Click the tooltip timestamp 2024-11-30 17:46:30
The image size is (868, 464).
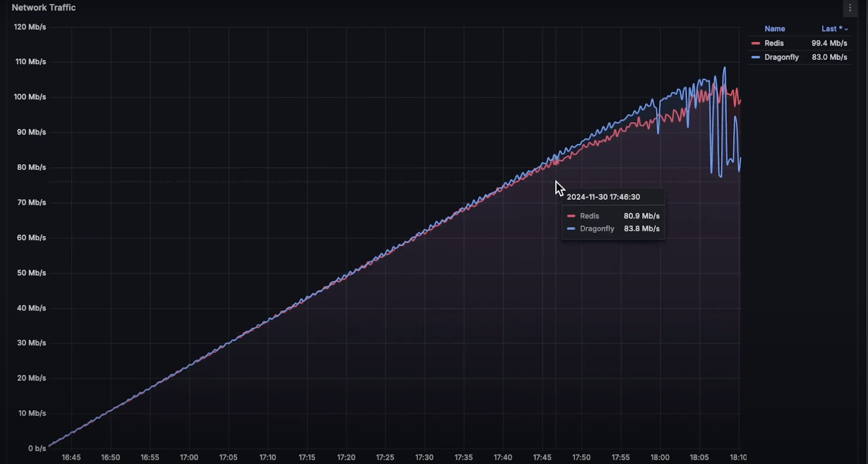[x=603, y=197]
